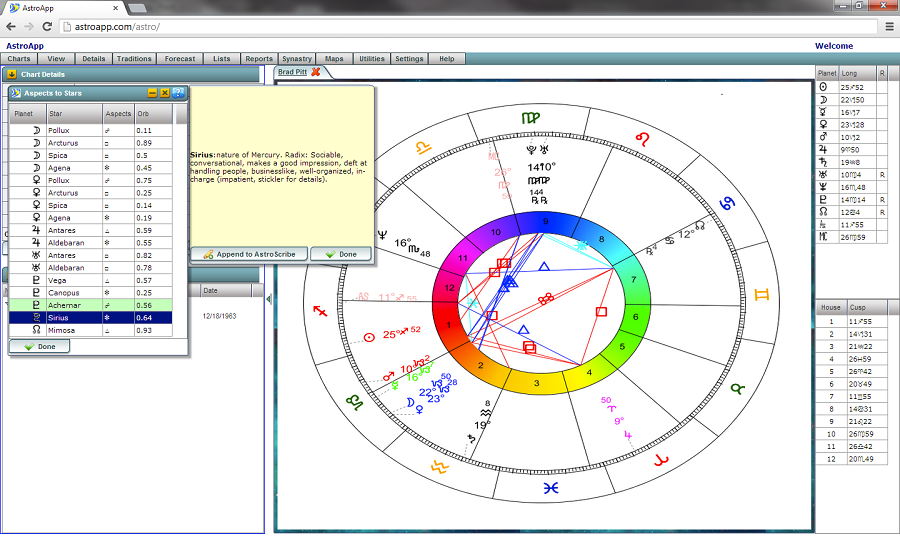Collapse the Chart Details panel header arrow
This screenshot has height=537, width=900.
12,74
